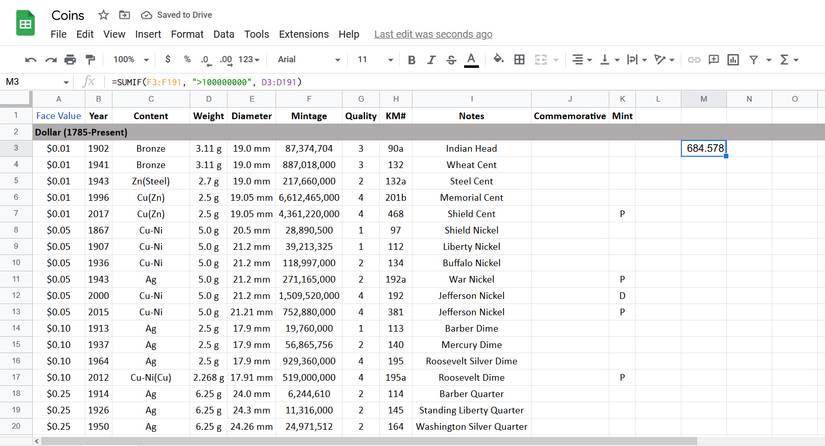Click the print icon

[x=71, y=60]
